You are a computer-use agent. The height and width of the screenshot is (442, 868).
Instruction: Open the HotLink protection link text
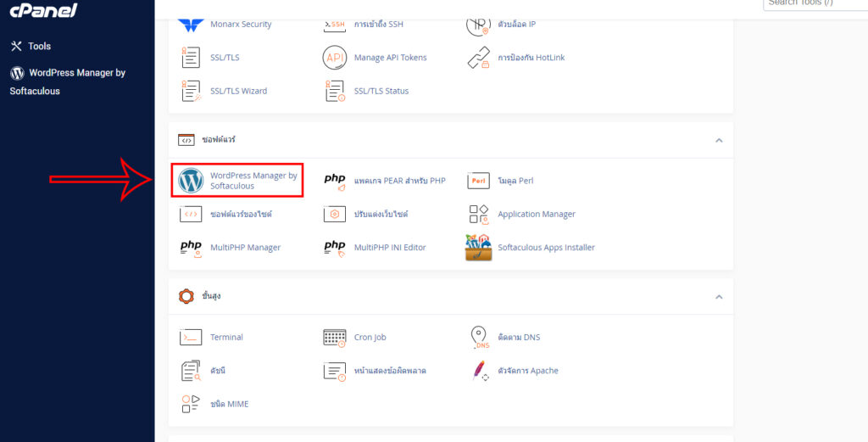531,58
